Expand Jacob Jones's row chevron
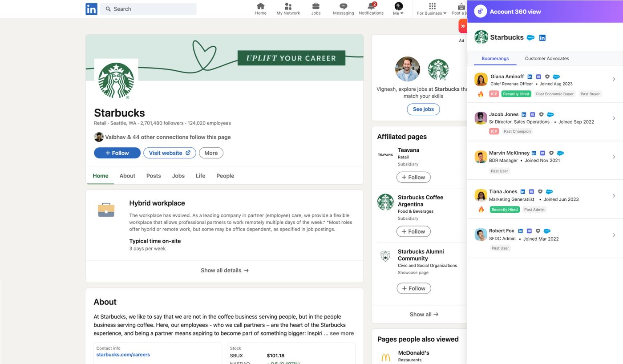This screenshot has height=364, width=623. [x=614, y=118]
